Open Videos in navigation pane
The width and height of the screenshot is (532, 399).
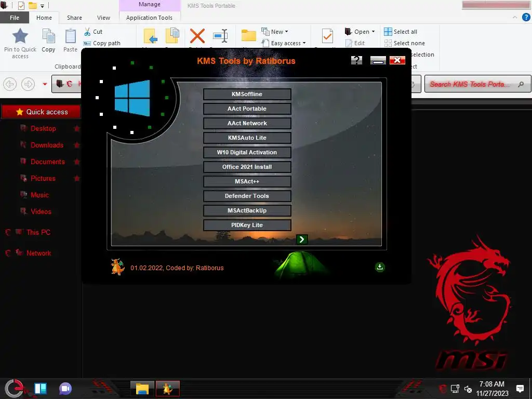(x=41, y=212)
